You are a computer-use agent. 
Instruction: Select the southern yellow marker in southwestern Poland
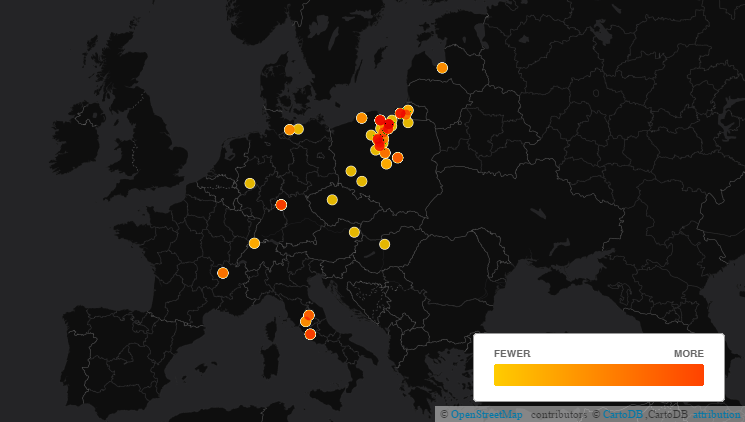coord(362,182)
